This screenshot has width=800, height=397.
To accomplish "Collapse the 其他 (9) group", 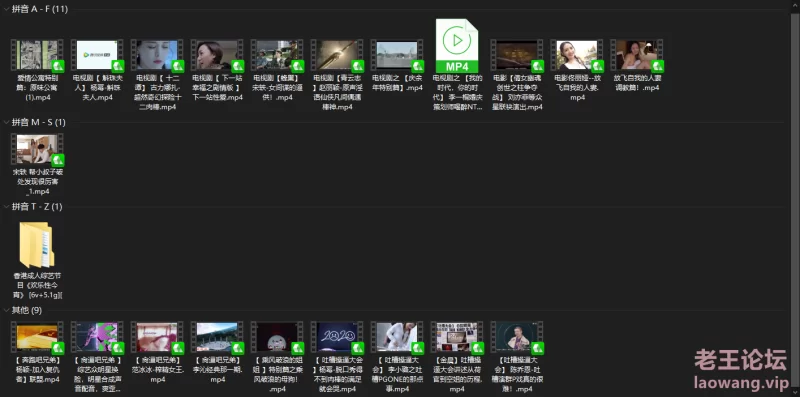I will tap(6, 310).
